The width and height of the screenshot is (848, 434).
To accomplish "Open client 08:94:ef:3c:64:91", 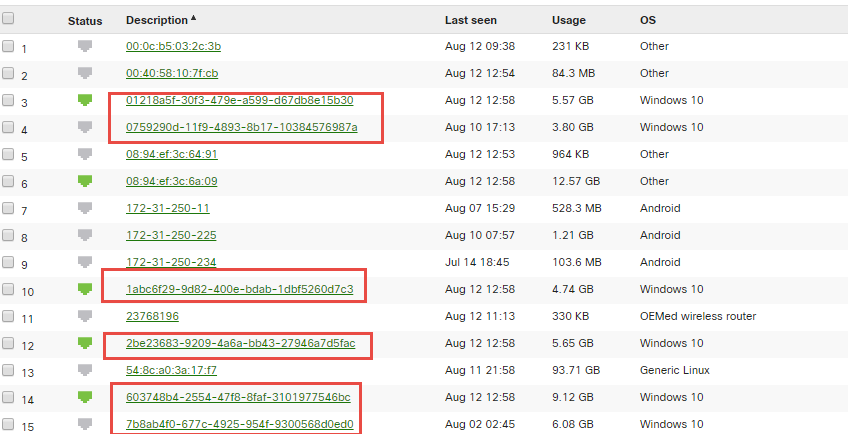I will click(171, 154).
